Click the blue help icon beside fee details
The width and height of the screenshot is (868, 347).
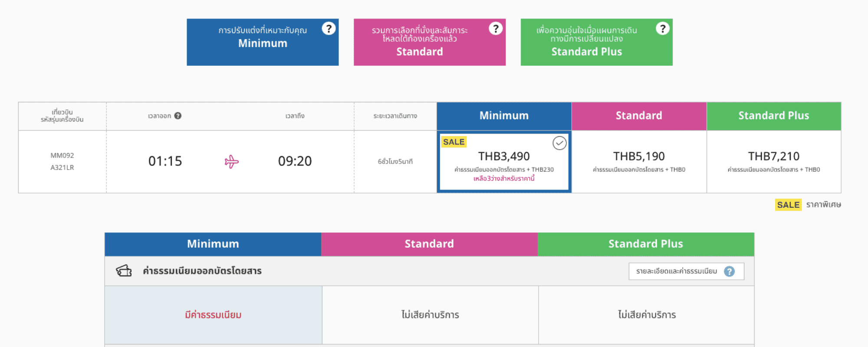[x=730, y=272]
